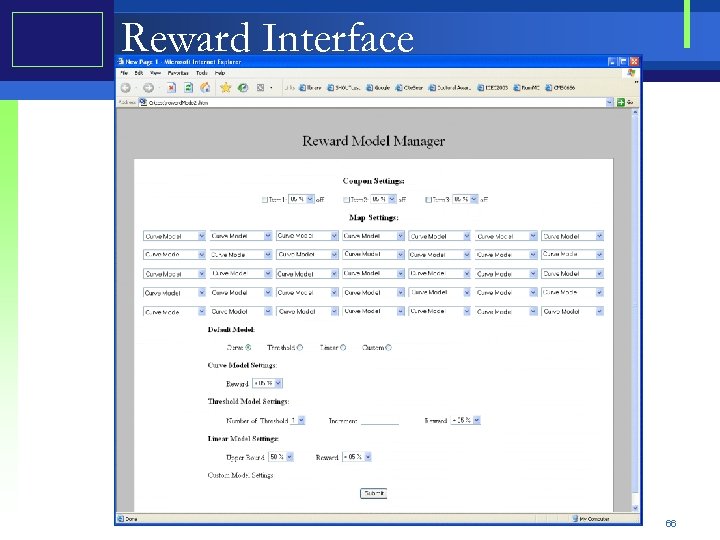Image resolution: width=720 pixels, height=540 pixels.
Task: Click the Internet Explorer icon in title bar
Action: tap(121, 62)
